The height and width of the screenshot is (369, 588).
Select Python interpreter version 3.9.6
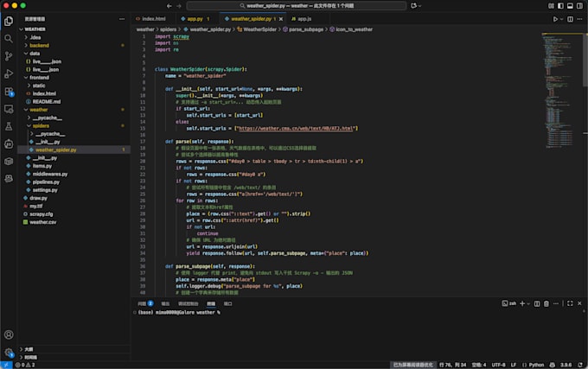click(x=566, y=365)
